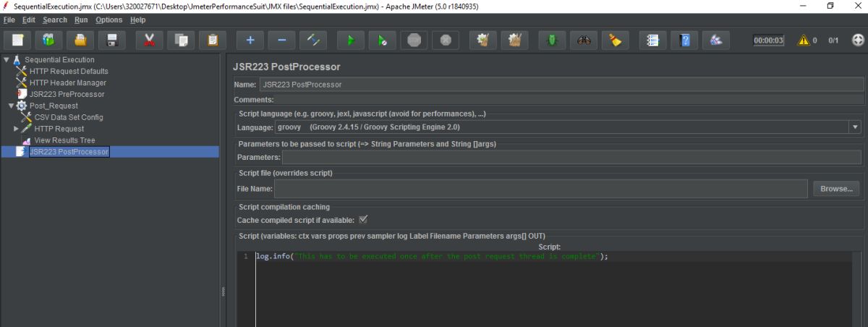Click Start no pauses icon
The width and height of the screenshot is (868, 327).
[382, 41]
